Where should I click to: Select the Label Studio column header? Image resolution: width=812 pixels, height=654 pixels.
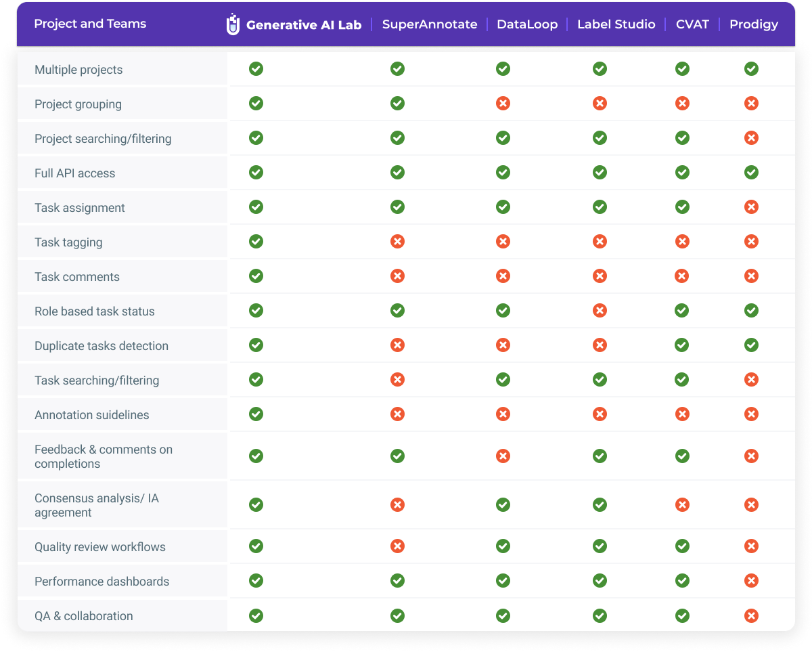point(616,24)
